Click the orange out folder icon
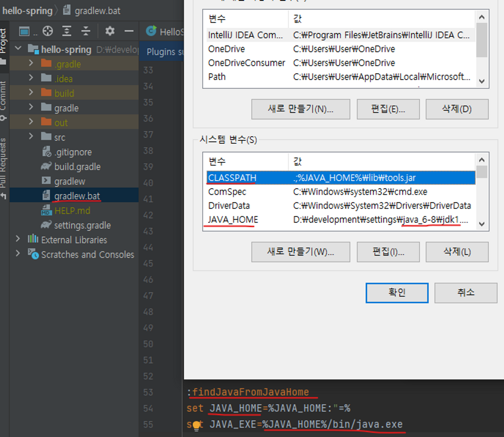The image size is (504, 437). tap(46, 122)
